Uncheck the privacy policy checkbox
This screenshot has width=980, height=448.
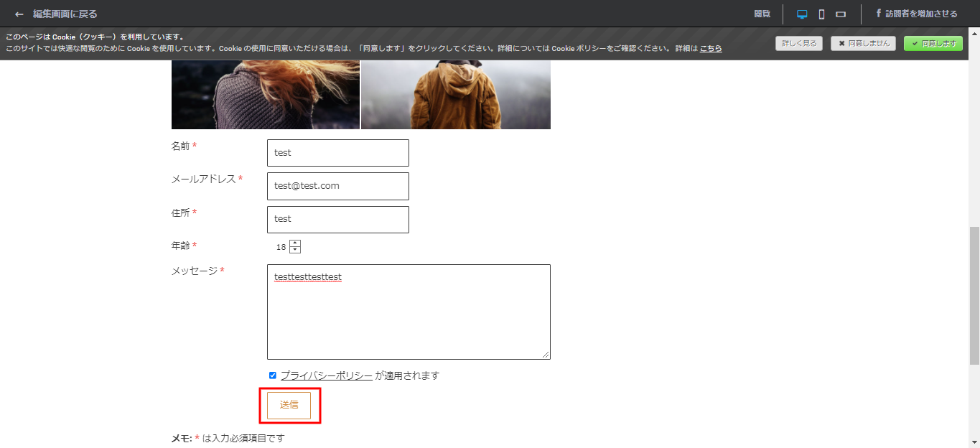coord(273,375)
